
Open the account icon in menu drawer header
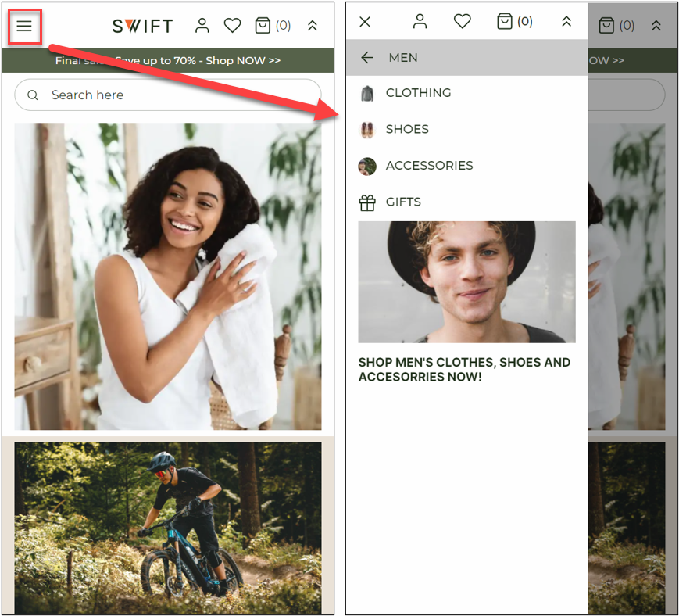click(x=420, y=22)
